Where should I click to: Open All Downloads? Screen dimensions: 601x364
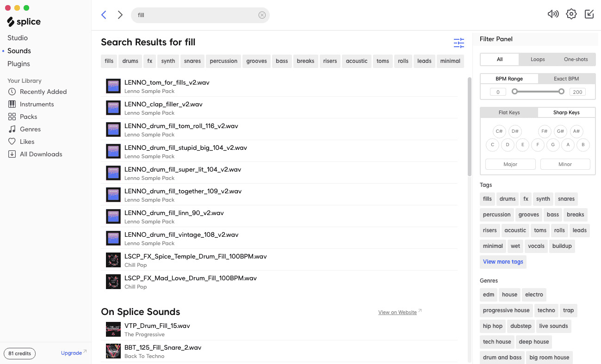[35, 154]
